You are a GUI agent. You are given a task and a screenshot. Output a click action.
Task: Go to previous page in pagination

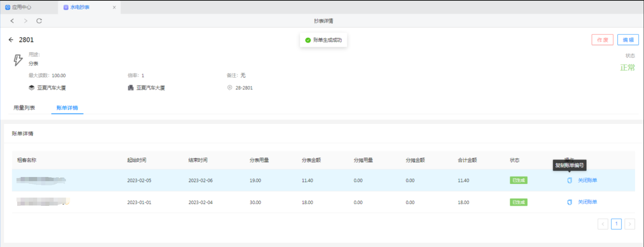603,224
